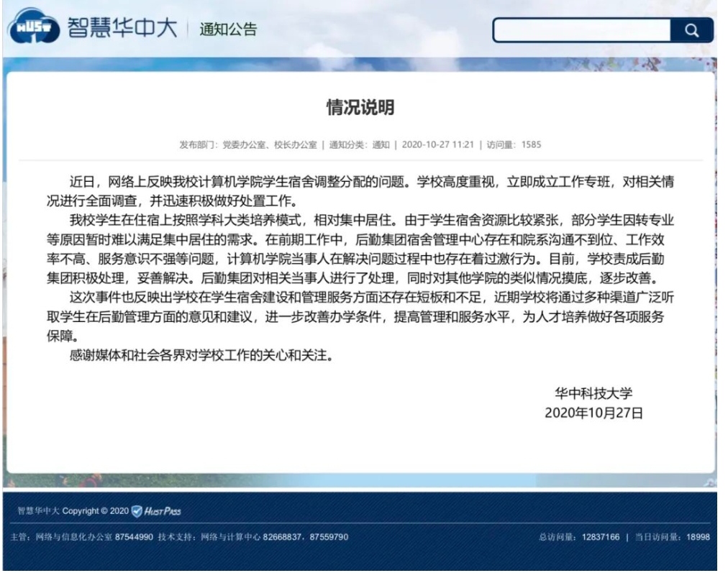Click the magnifying glass search icon
The width and height of the screenshot is (728, 573).
[x=691, y=30]
